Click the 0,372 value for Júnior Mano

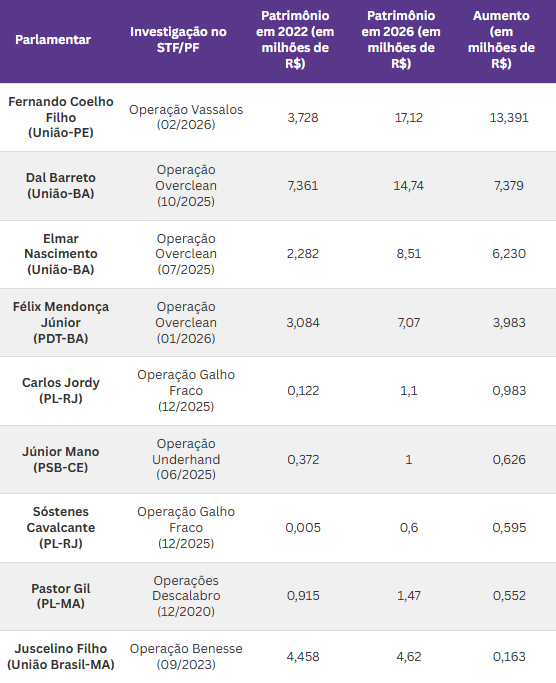pos(303,460)
